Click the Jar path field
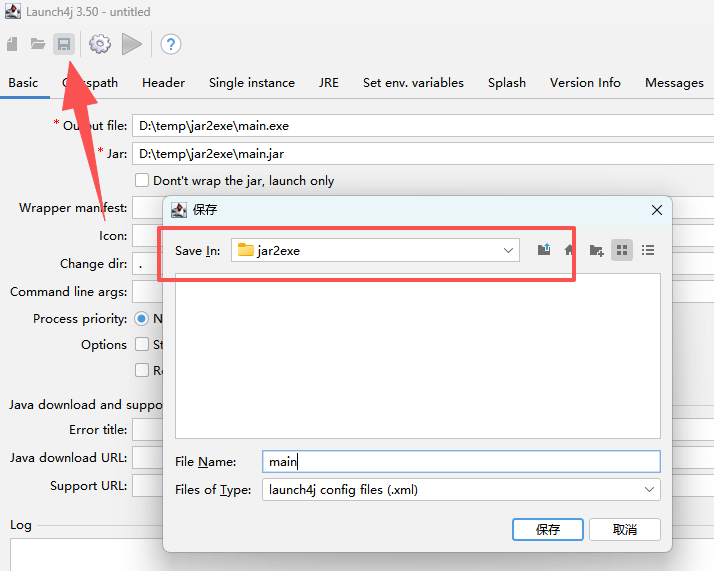714x571 pixels. point(423,154)
